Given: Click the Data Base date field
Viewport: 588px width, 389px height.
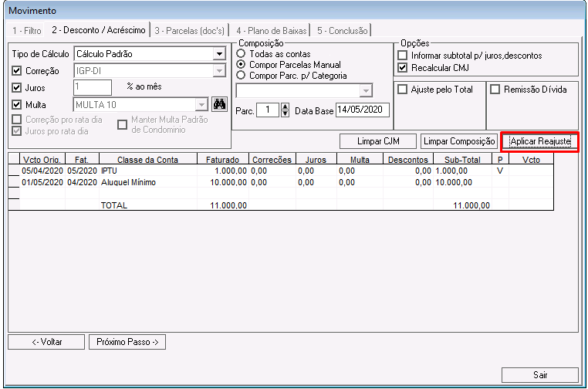Looking at the screenshot, I should coord(363,110).
